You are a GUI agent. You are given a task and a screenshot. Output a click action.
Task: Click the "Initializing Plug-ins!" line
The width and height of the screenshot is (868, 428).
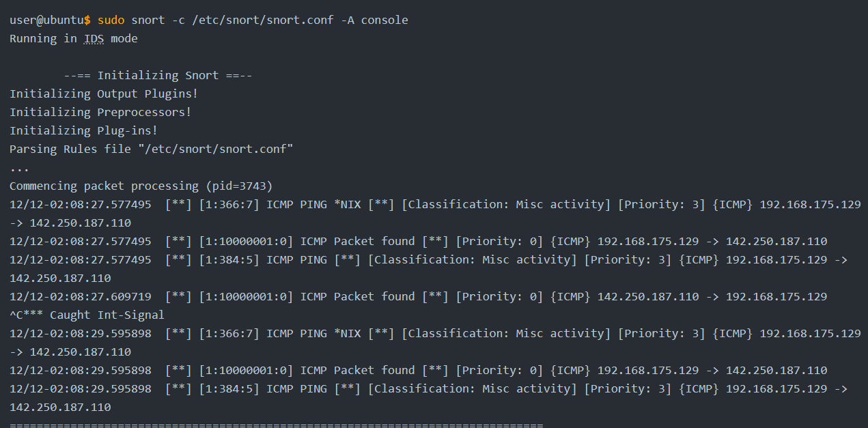83,130
